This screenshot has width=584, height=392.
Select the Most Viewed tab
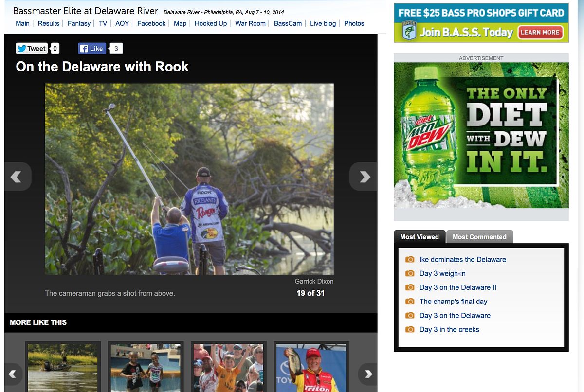(x=419, y=237)
